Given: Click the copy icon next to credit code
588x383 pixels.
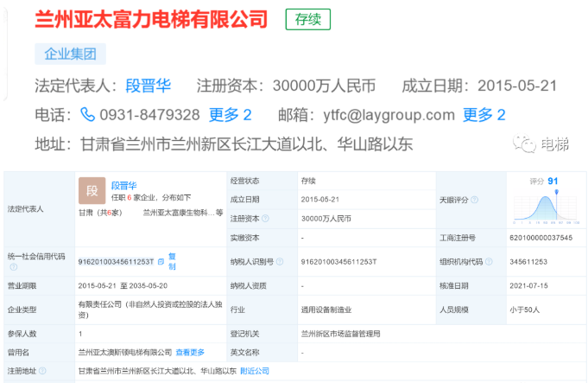Looking at the screenshot, I should [160, 260].
